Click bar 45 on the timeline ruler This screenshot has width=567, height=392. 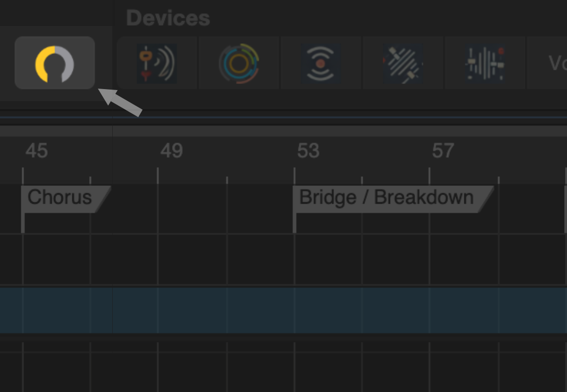(x=37, y=150)
